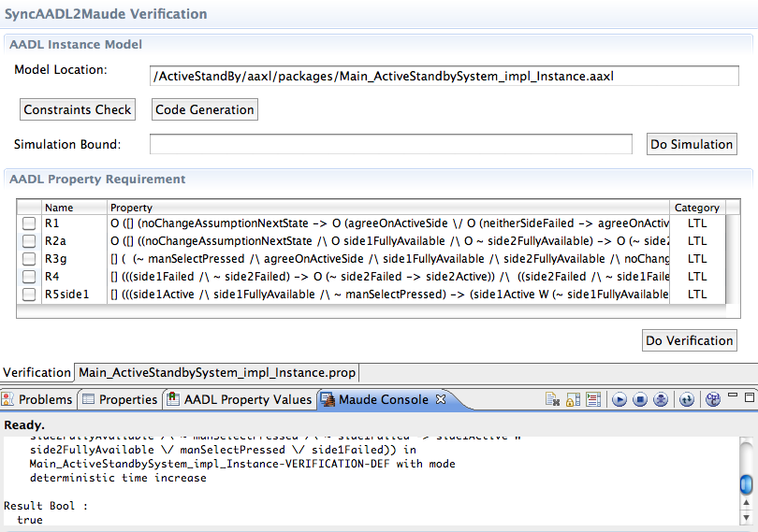Click the Maude Console vertical scrollbar thumb
Screen dimensions: 758x532
746,484
